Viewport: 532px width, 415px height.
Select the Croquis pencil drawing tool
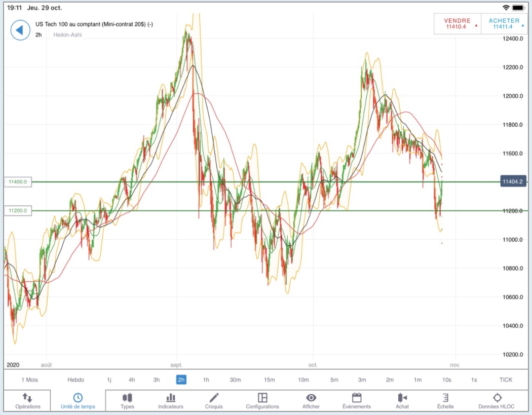click(214, 400)
